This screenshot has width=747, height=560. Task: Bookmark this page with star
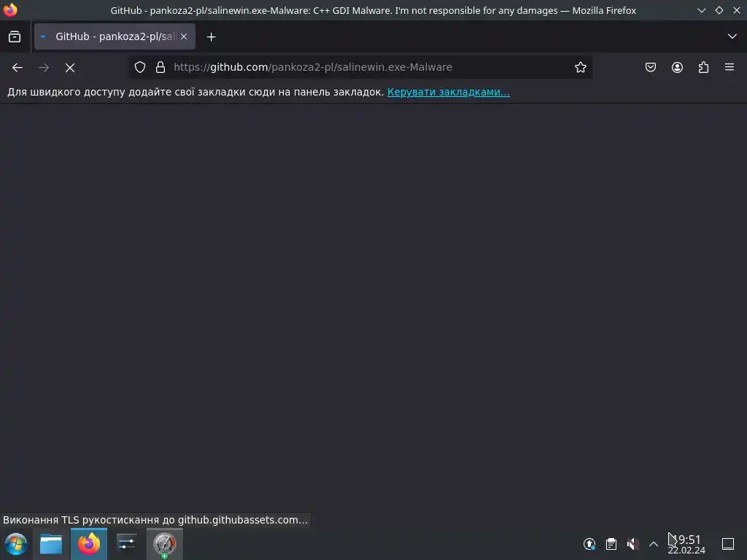(580, 67)
